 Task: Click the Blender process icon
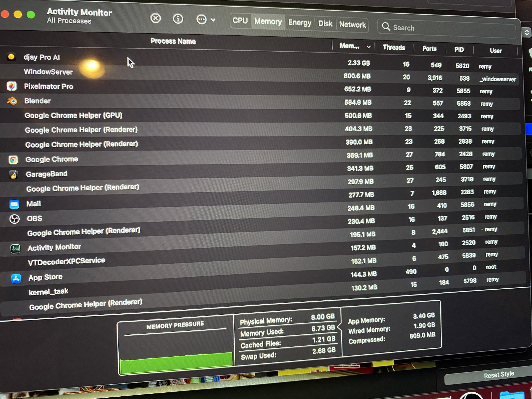tap(12, 101)
